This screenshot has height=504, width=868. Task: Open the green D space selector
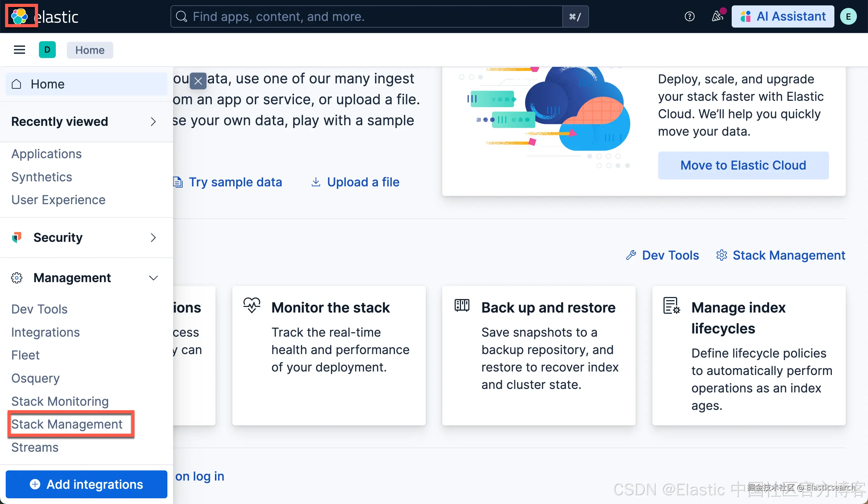click(x=47, y=50)
